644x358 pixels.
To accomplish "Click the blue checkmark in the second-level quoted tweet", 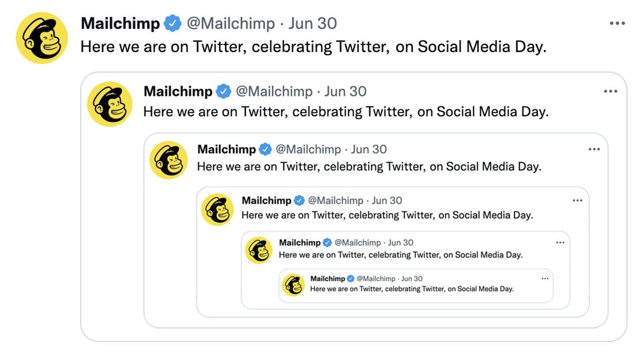I will [224, 91].
